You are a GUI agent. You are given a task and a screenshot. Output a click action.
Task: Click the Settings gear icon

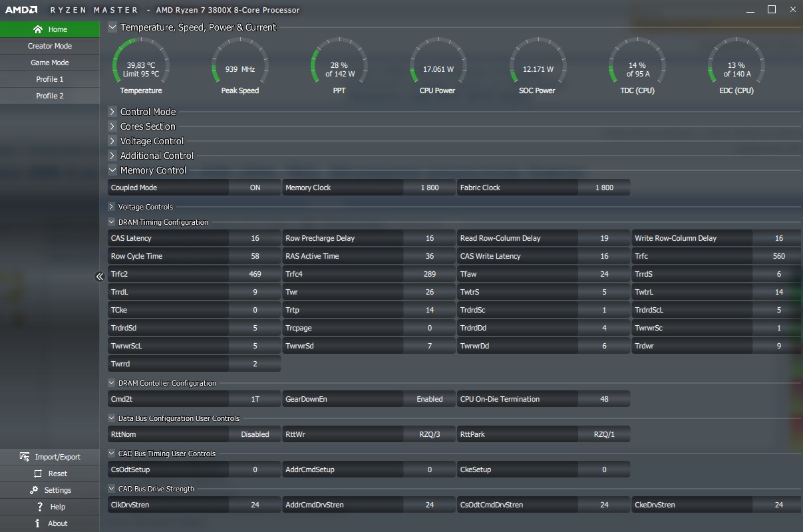pos(34,490)
